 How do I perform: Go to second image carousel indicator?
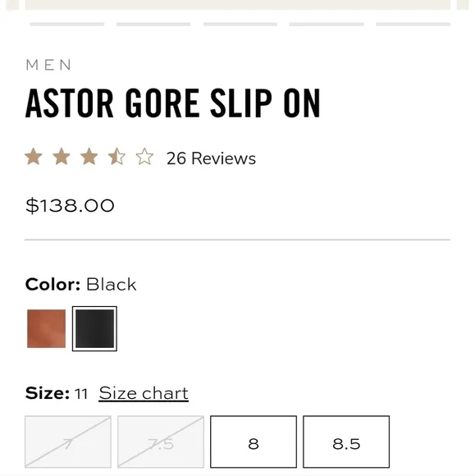(153, 25)
